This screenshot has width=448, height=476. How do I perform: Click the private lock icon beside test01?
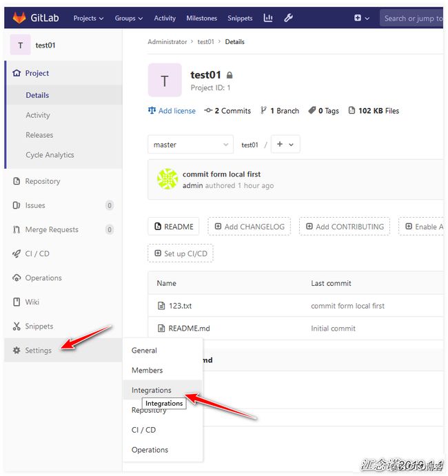(x=230, y=75)
